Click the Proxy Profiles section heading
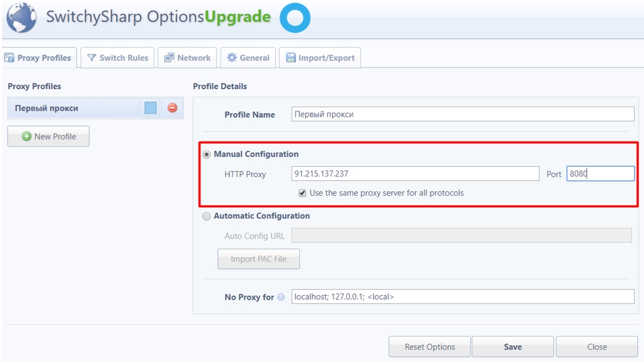Image resolution: width=644 pixels, height=362 pixels. point(34,86)
